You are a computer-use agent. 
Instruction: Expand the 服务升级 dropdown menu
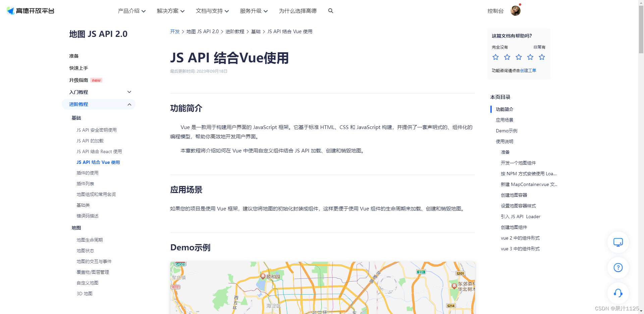(254, 11)
